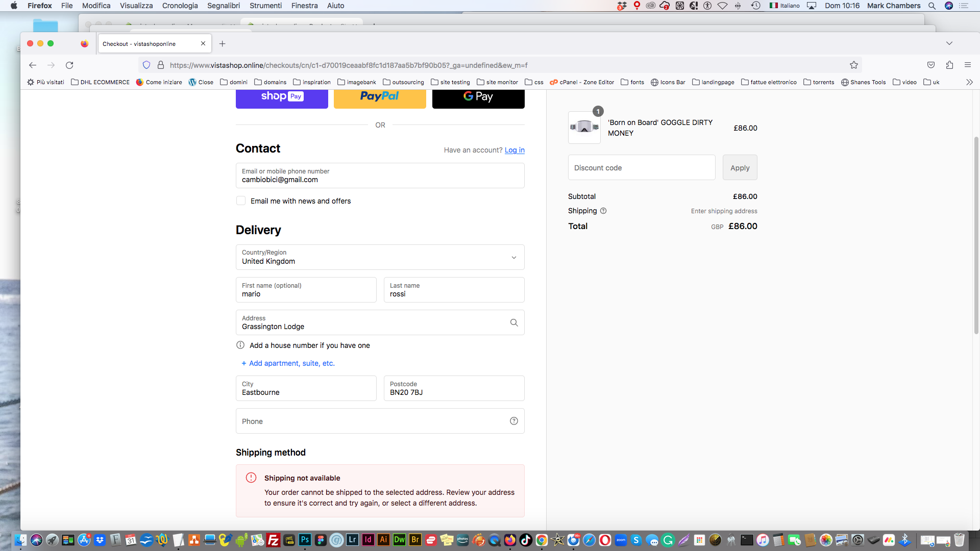
Task: Expand the bookmarks toolbar overflow chevron
Action: [x=969, y=82]
